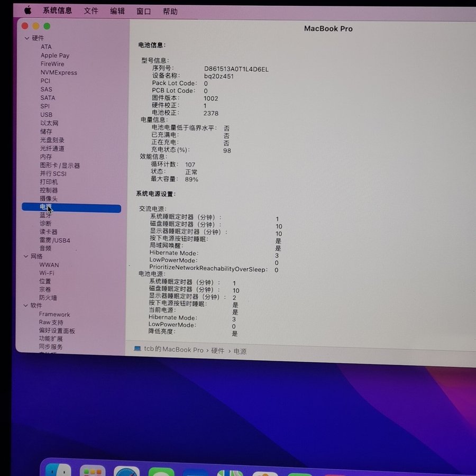Select 光纤通道 in the sidebar
Viewport: 476px width, 476px height.
(52, 149)
